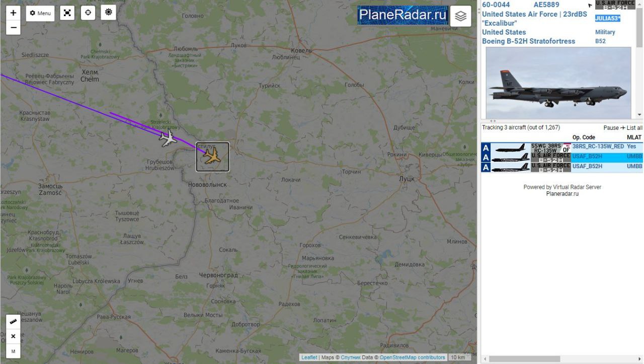This screenshot has width=644, height=364.
Task: Sort by Op. Code column header
Action: [584, 137]
